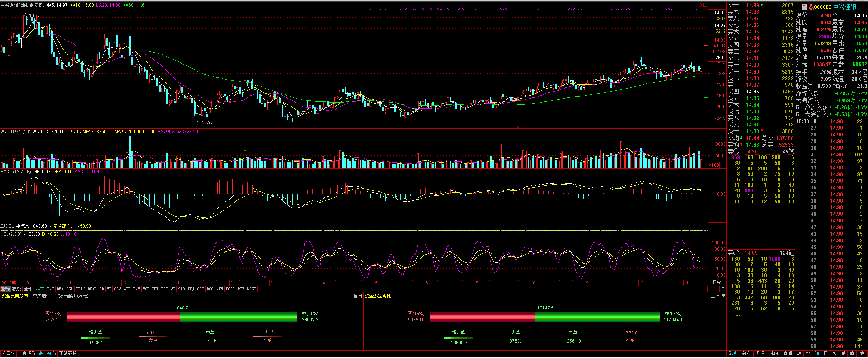
Task: Click stock code 000063 header
Action: (x=822, y=7)
